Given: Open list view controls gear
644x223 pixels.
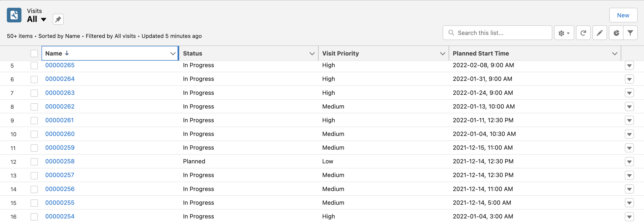Looking at the screenshot, I should pos(563,33).
